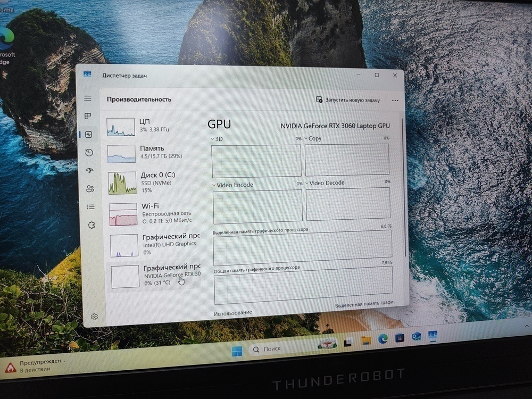Image resolution: width=532 pixels, height=399 pixels.
Task: Close the Диспетчер задач window
Action: (395, 76)
